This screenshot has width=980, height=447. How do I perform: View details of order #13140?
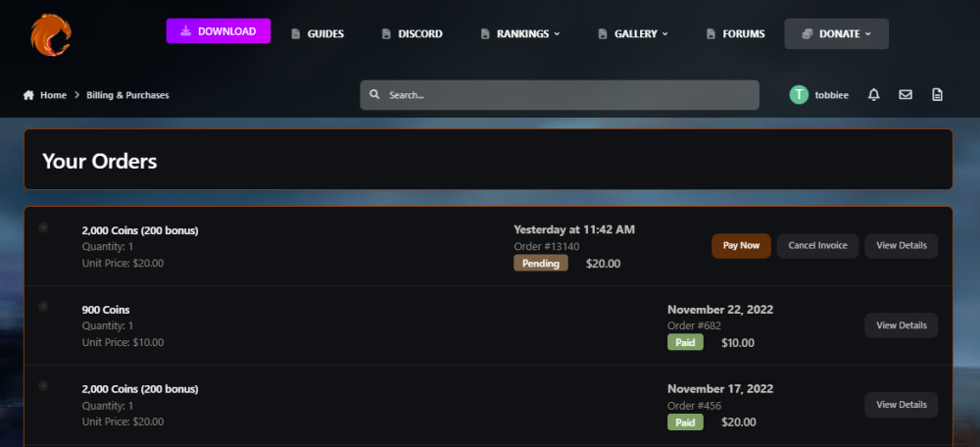tap(902, 246)
